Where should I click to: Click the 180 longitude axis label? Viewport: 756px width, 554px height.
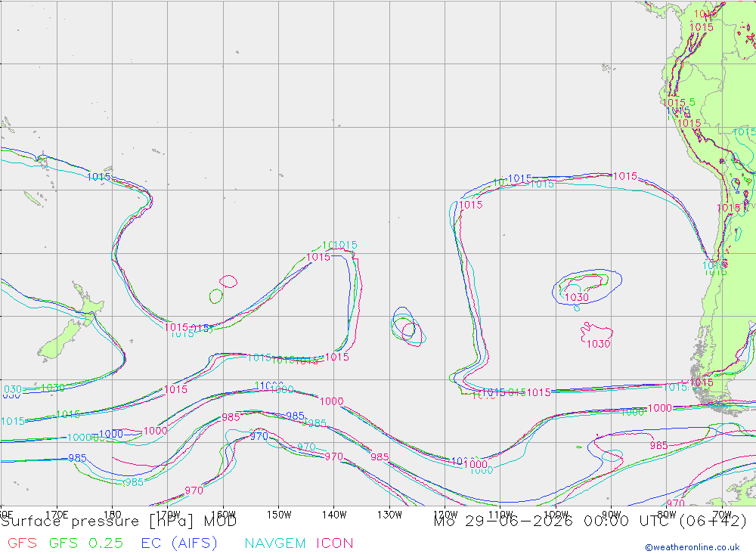113,515
